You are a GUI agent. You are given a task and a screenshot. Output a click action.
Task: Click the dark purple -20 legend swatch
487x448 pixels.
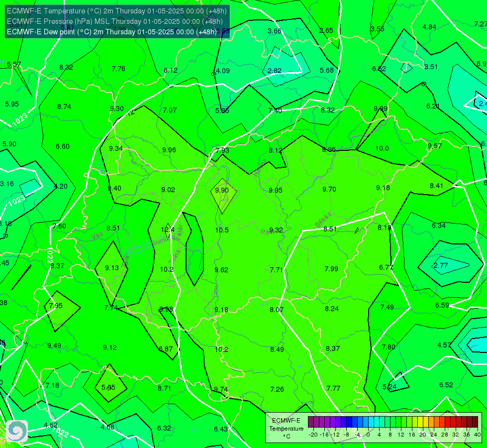click(310, 422)
